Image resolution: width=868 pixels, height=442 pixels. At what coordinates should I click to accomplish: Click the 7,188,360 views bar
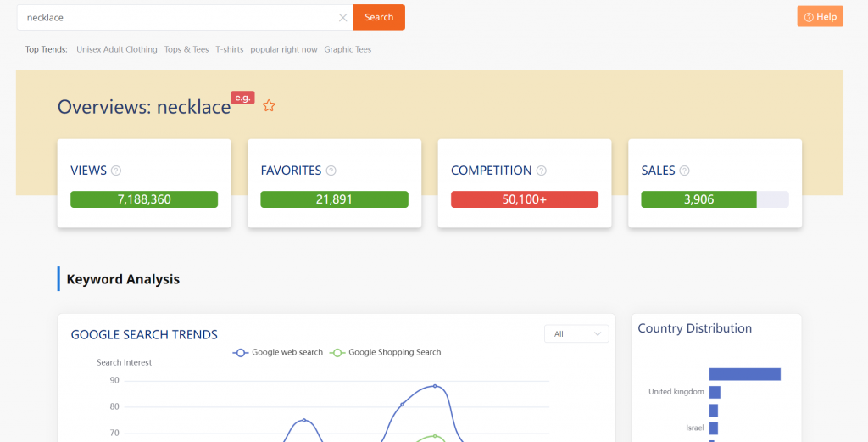click(144, 199)
